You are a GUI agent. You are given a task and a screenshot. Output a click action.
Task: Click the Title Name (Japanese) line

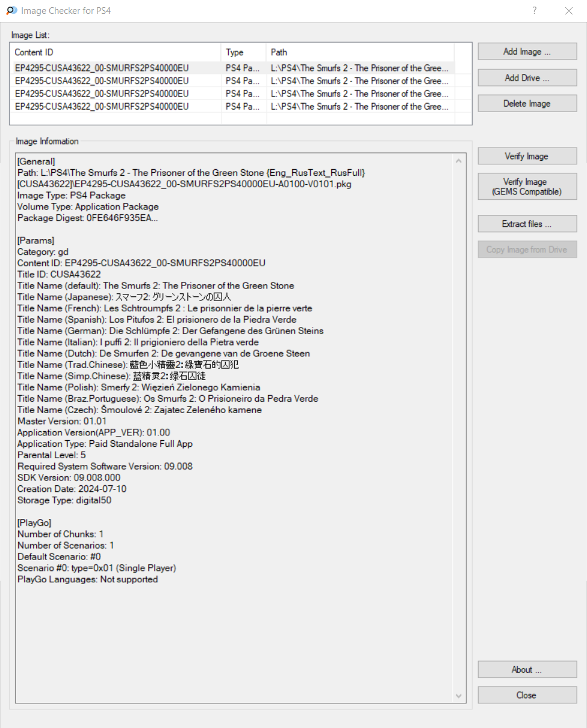pyautogui.click(x=124, y=297)
